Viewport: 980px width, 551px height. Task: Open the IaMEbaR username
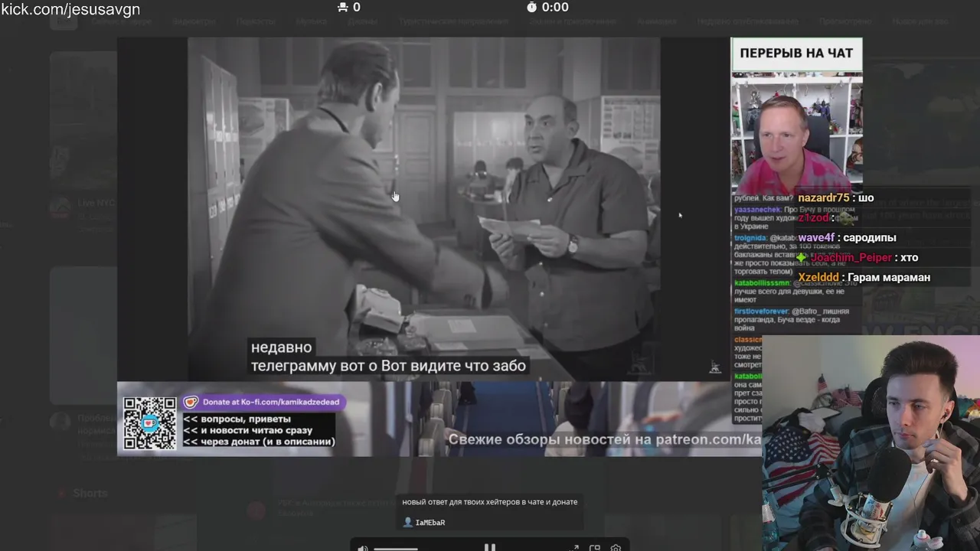click(430, 523)
